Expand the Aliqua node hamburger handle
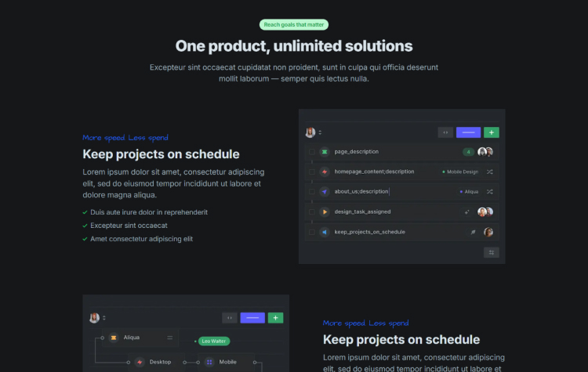Viewport: 588px width, 372px height. pyautogui.click(x=169, y=338)
